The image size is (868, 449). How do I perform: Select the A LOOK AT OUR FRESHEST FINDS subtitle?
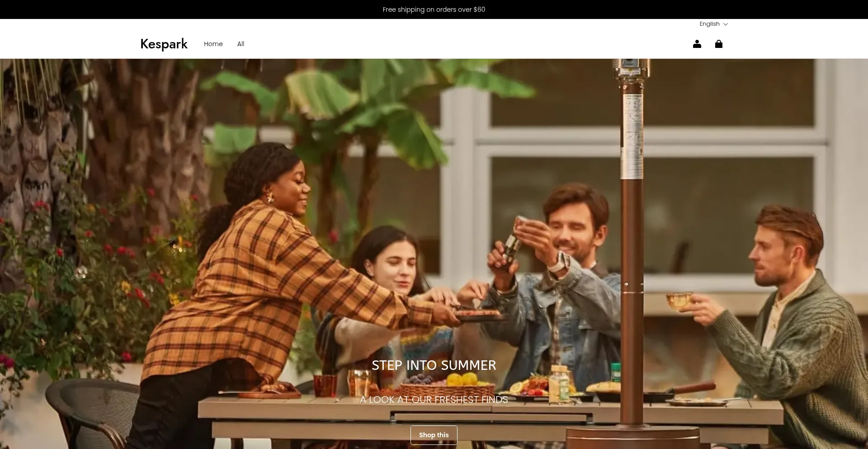click(434, 399)
